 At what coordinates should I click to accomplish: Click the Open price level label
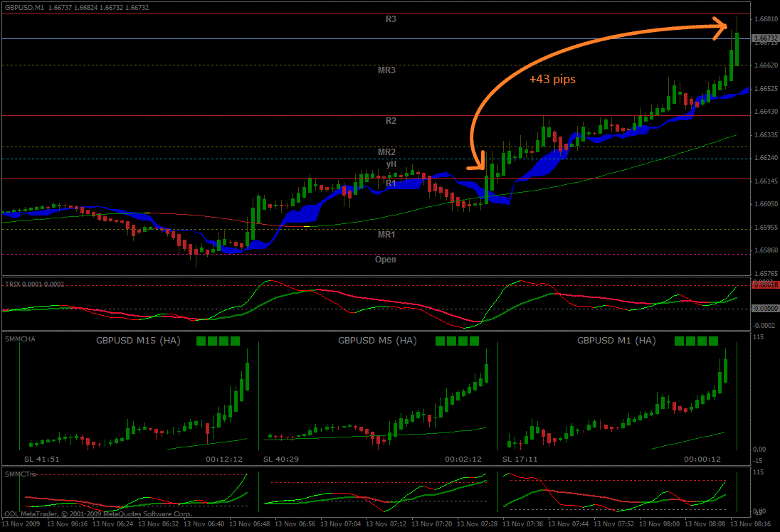tap(386, 259)
